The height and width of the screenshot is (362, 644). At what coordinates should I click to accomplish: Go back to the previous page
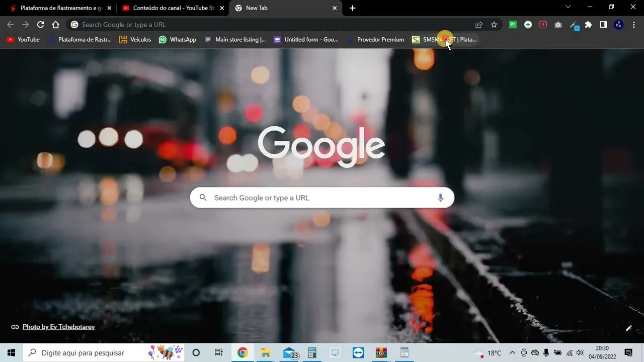10,25
